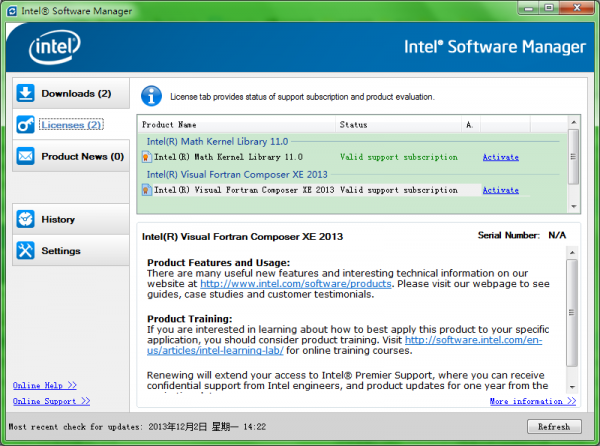Minimize the Intel Software Manager window
The image size is (600, 446).
pyautogui.click(x=529, y=8)
